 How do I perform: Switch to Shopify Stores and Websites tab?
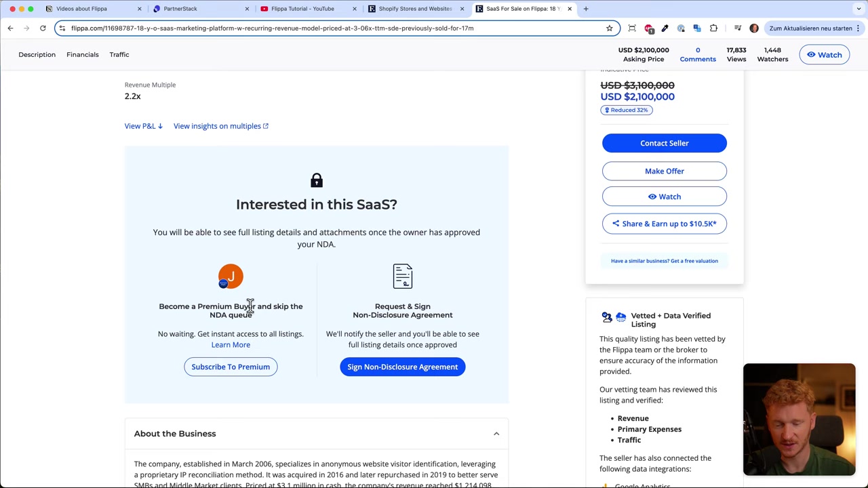click(415, 9)
